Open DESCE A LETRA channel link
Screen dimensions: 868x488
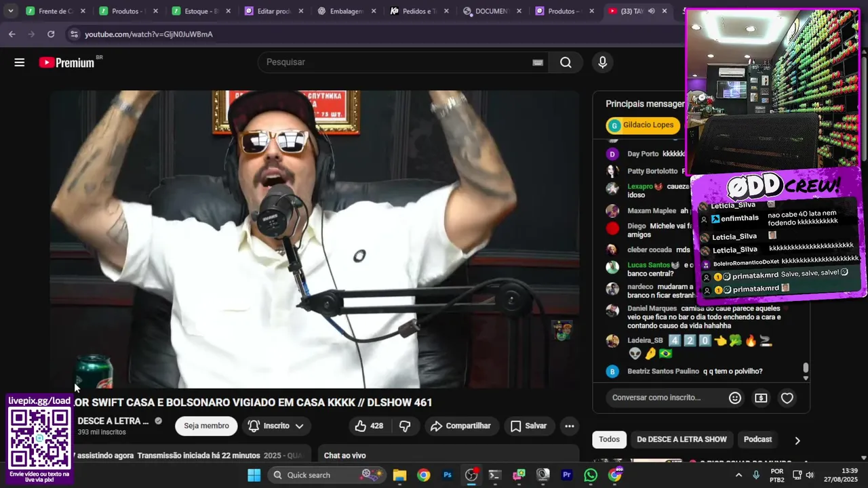click(113, 421)
